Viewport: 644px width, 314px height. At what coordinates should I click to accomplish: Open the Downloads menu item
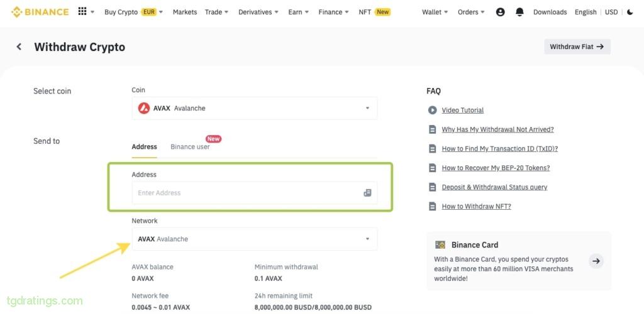550,13
